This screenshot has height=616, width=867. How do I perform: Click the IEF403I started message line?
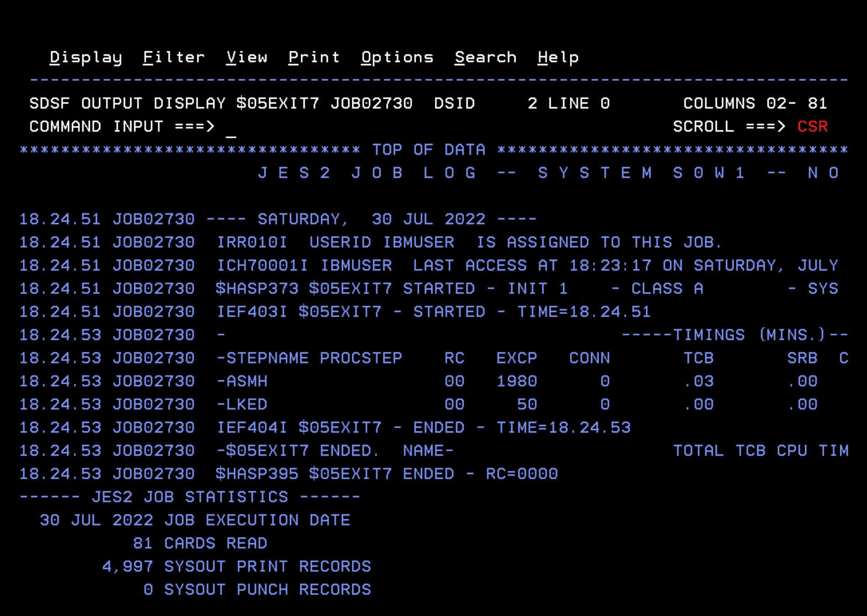click(433, 312)
